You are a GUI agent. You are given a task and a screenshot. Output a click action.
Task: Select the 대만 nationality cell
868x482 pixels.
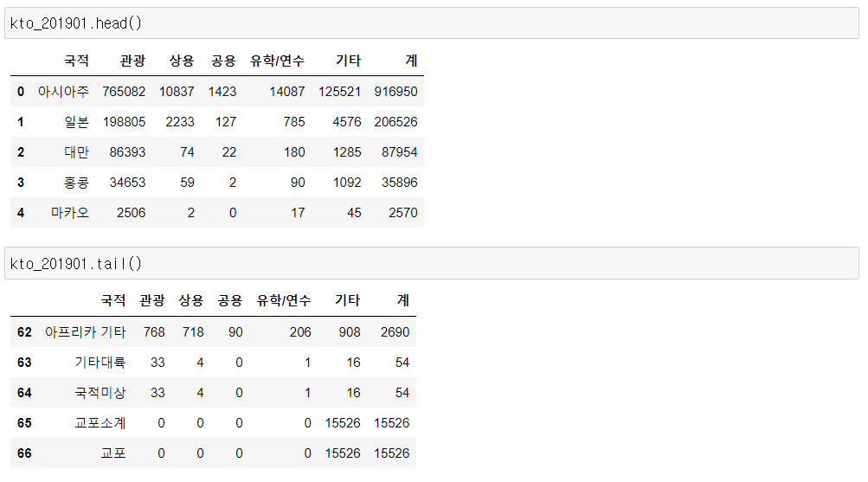(76, 152)
